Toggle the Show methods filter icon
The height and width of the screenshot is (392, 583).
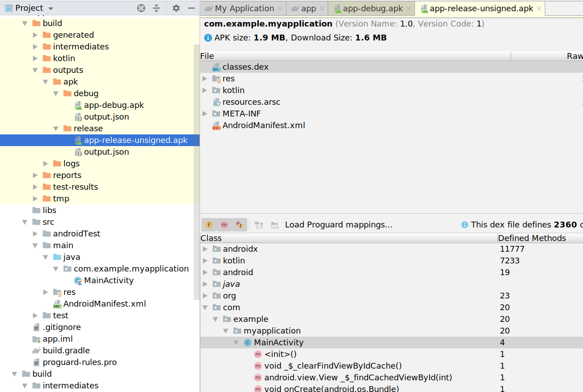click(224, 224)
